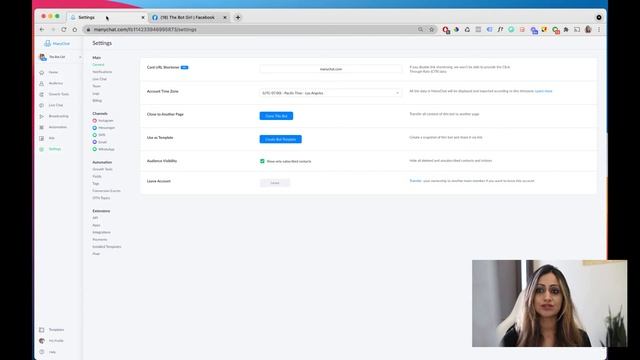Select the Instagram channel settings
The width and height of the screenshot is (640, 360).
[x=103, y=121]
